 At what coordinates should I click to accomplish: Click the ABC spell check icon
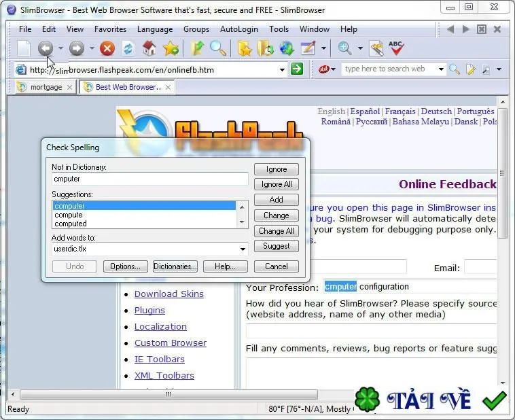(396, 48)
